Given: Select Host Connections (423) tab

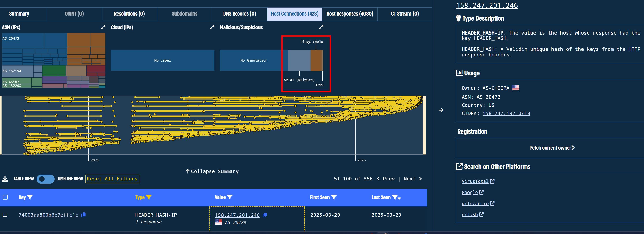Looking at the screenshot, I should tap(295, 14).
